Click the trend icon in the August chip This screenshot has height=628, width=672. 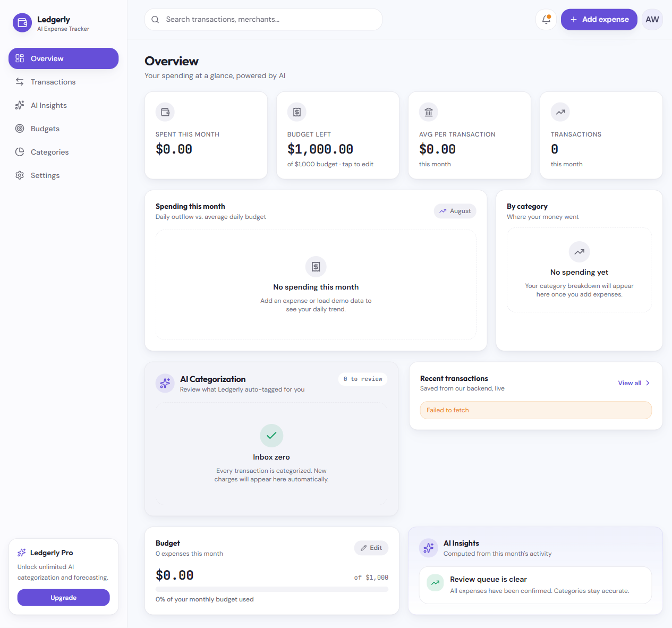click(x=443, y=211)
